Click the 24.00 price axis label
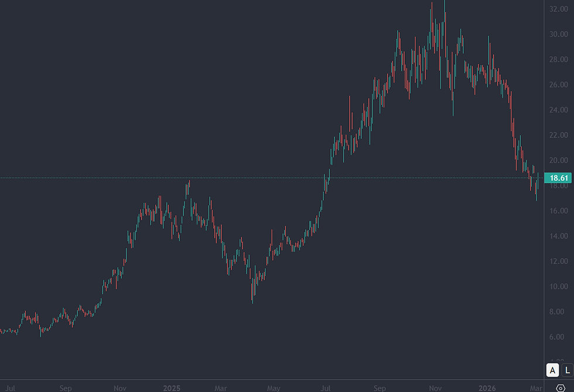The image size is (574, 392). click(559, 110)
